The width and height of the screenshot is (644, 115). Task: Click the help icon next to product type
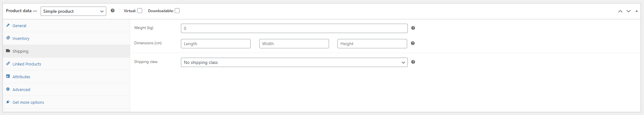click(112, 11)
